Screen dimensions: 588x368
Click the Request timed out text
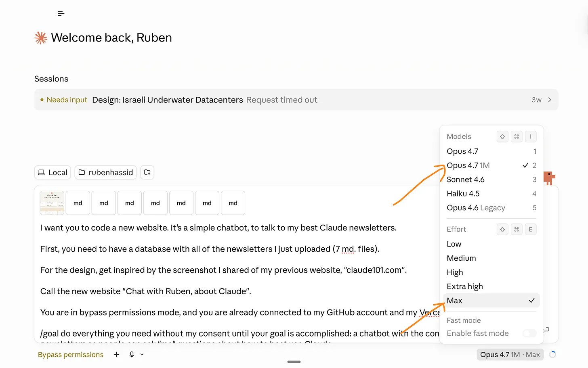pyautogui.click(x=282, y=100)
